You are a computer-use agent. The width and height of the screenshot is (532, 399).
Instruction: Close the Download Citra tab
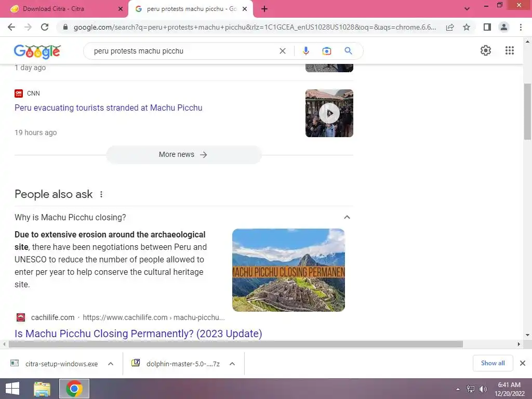121,9
